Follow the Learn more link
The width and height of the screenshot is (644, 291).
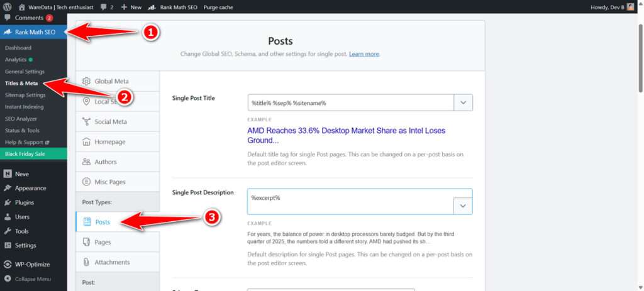(364, 54)
